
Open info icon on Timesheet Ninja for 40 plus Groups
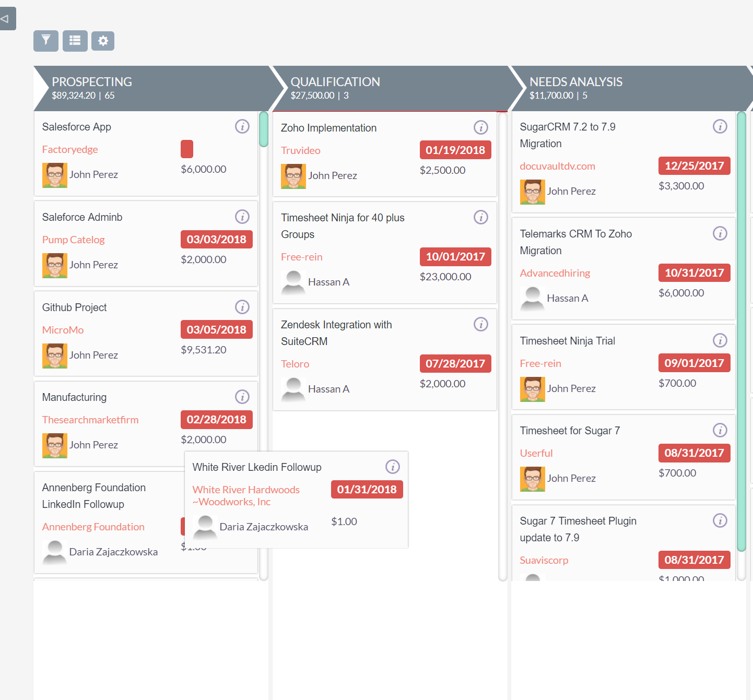click(481, 217)
